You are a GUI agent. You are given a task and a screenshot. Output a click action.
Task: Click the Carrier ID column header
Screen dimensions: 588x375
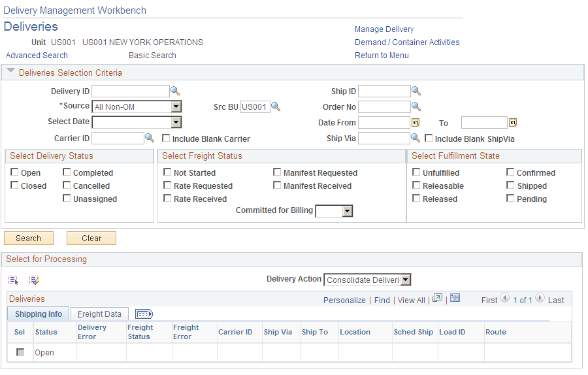point(235,332)
